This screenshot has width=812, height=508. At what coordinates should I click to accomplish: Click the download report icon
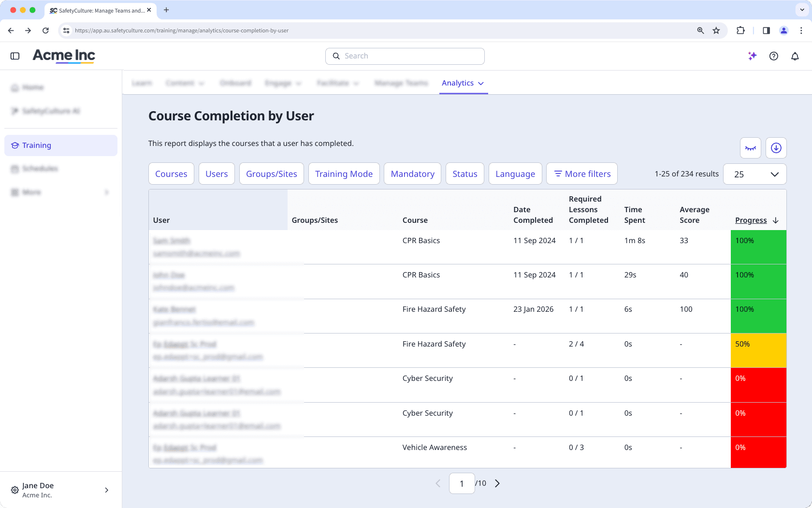(776, 148)
